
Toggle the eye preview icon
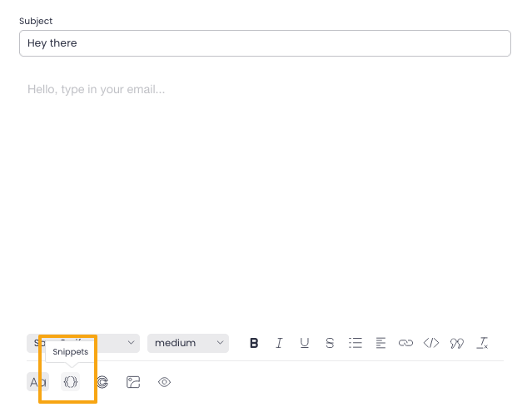pyautogui.click(x=165, y=382)
